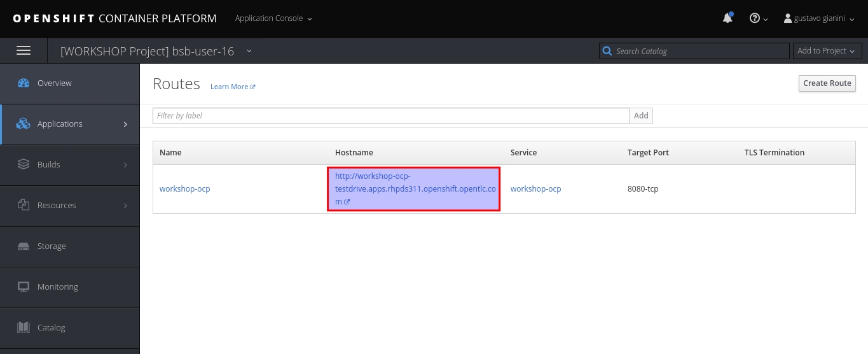
Task: Open the project selector dropdown arrow
Action: coord(249,51)
